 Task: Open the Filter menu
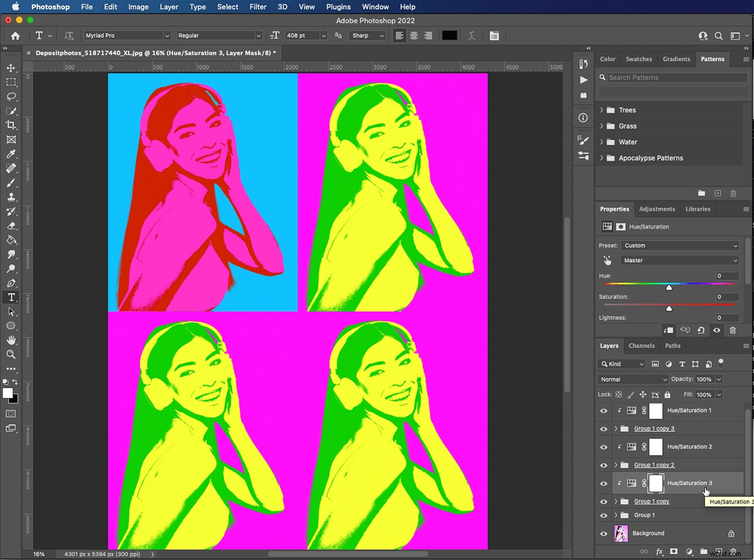[x=258, y=7]
